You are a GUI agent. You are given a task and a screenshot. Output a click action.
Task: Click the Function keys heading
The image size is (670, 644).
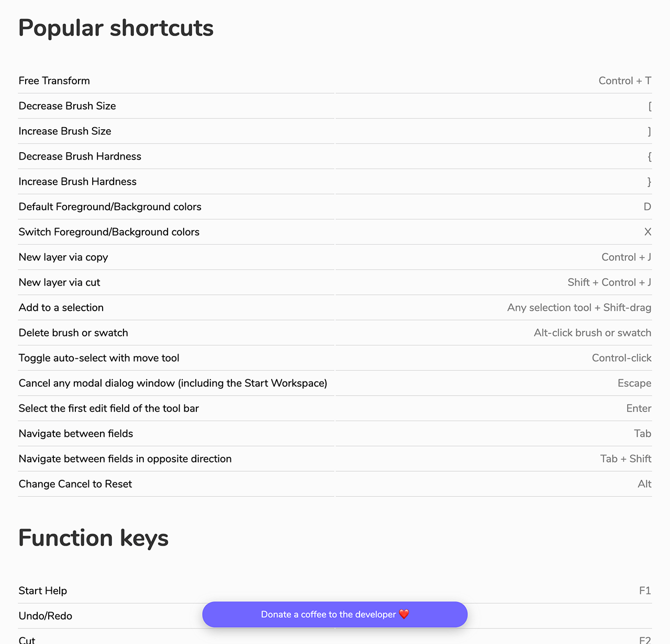[93, 538]
